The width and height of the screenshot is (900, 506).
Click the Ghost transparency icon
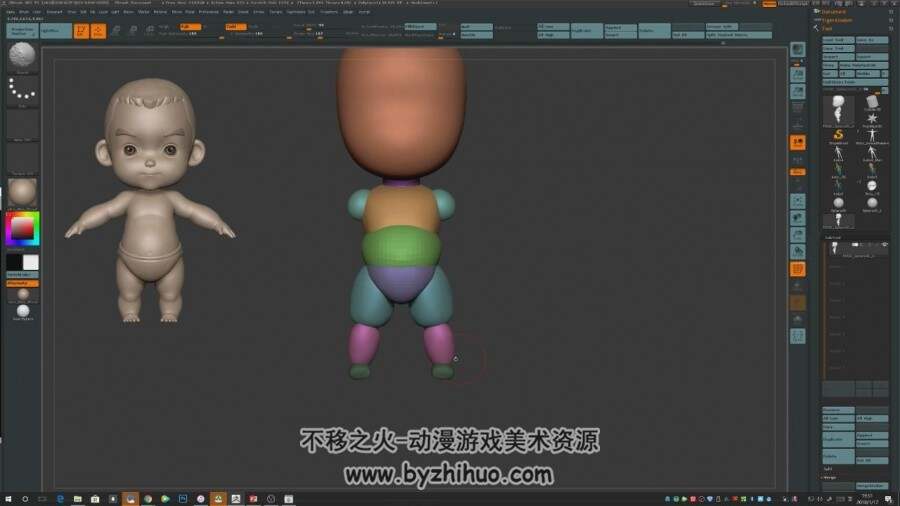coord(798,303)
